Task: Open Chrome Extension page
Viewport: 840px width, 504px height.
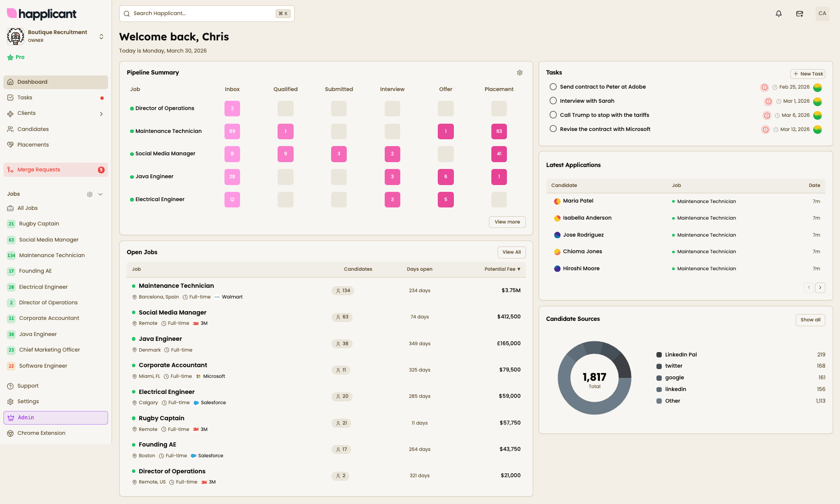Action: point(56,433)
